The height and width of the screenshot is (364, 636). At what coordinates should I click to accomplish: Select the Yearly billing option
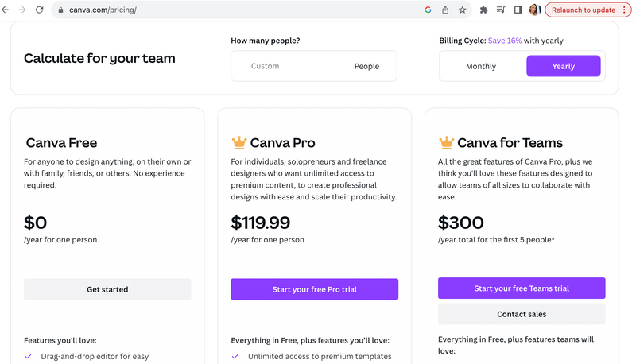pos(563,66)
